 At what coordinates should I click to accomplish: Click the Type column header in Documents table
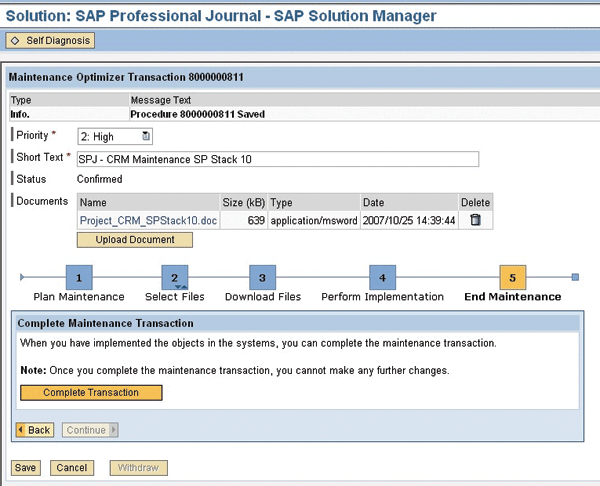tap(314, 202)
